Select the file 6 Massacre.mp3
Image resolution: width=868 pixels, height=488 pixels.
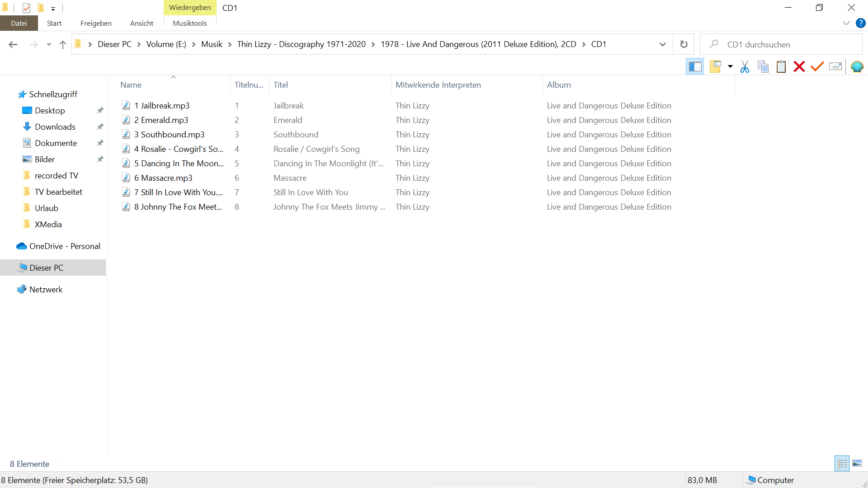[163, 178]
